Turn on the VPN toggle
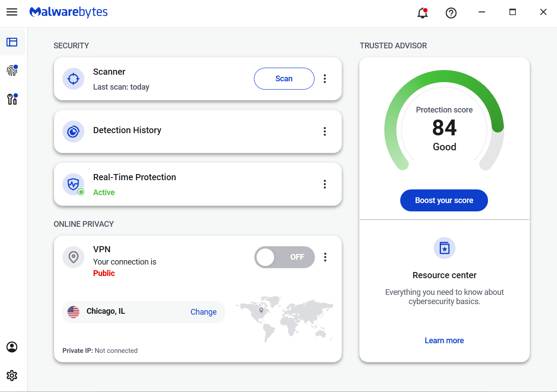The image size is (557, 392). [x=285, y=257]
